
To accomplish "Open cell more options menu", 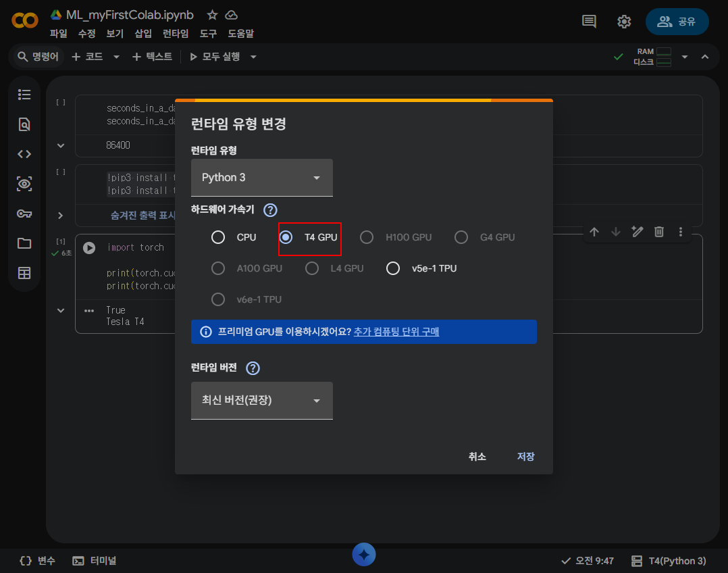I will [681, 232].
